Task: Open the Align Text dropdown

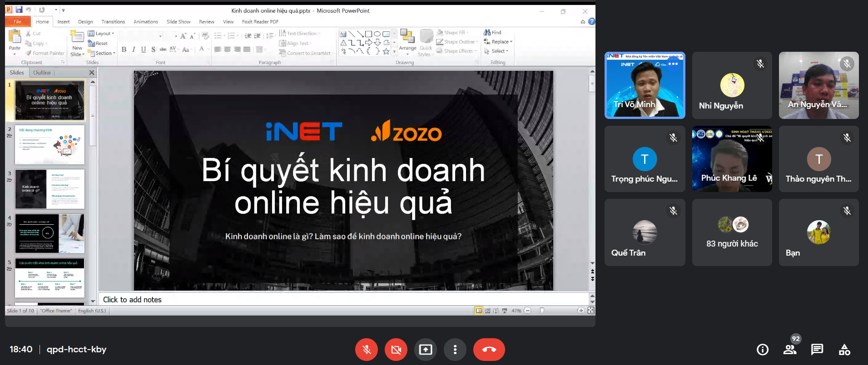Action: click(x=295, y=44)
